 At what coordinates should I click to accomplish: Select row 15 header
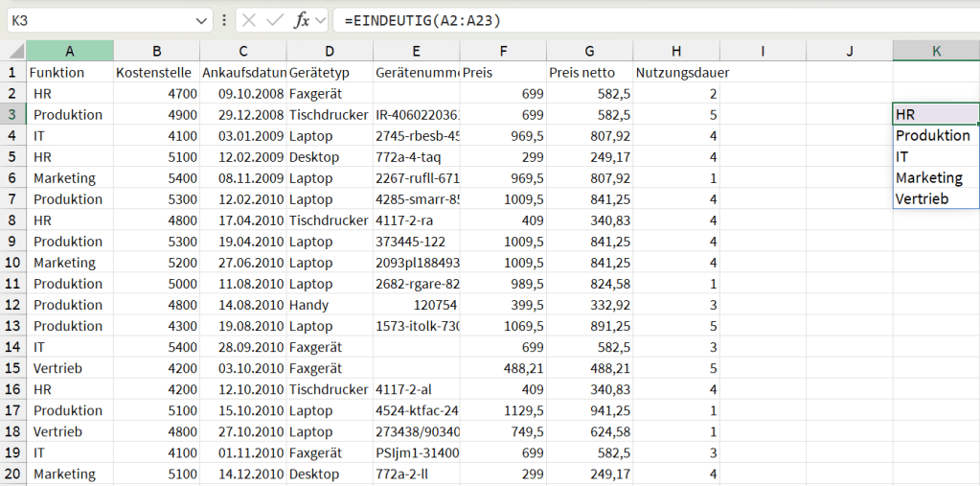pyautogui.click(x=12, y=368)
